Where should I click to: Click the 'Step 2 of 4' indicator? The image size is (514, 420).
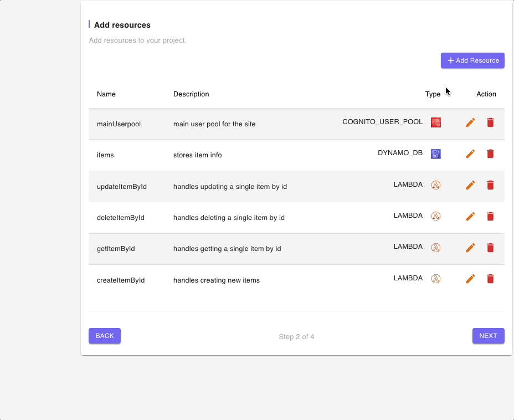click(296, 337)
